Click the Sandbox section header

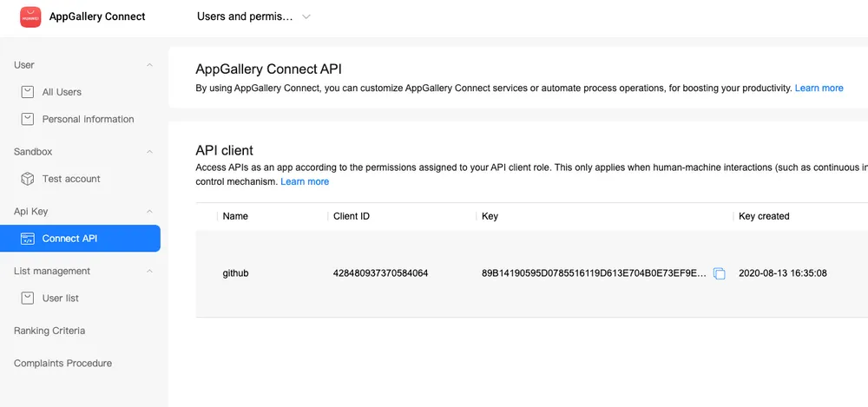(x=33, y=152)
